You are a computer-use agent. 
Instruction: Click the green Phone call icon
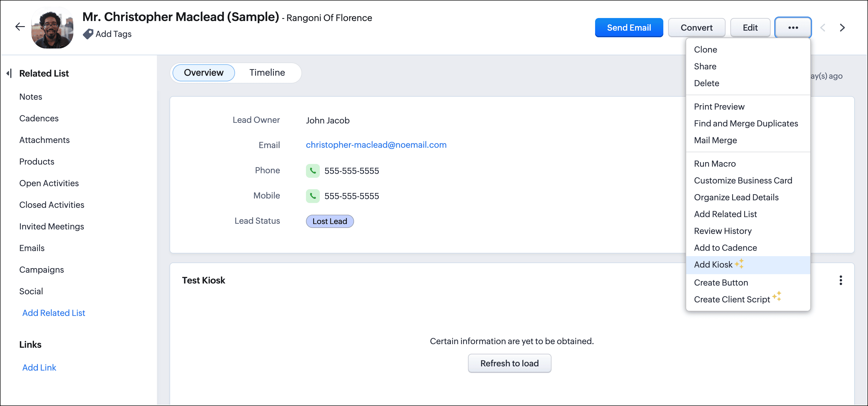312,171
